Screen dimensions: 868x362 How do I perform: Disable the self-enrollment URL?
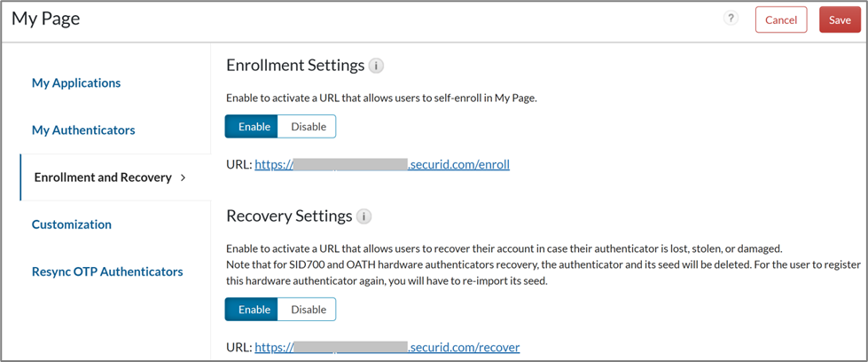pyautogui.click(x=308, y=127)
